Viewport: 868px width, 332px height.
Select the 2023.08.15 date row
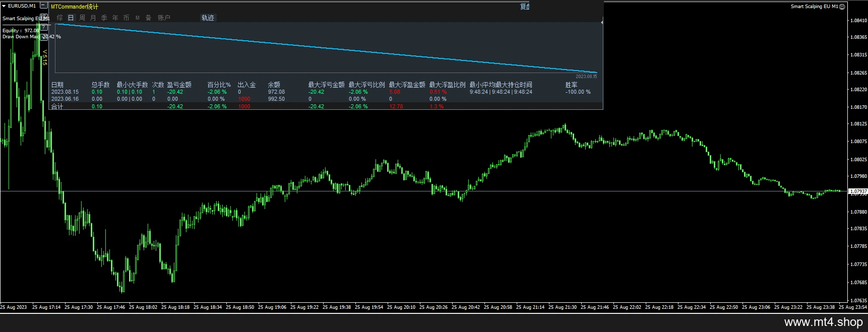(x=65, y=92)
